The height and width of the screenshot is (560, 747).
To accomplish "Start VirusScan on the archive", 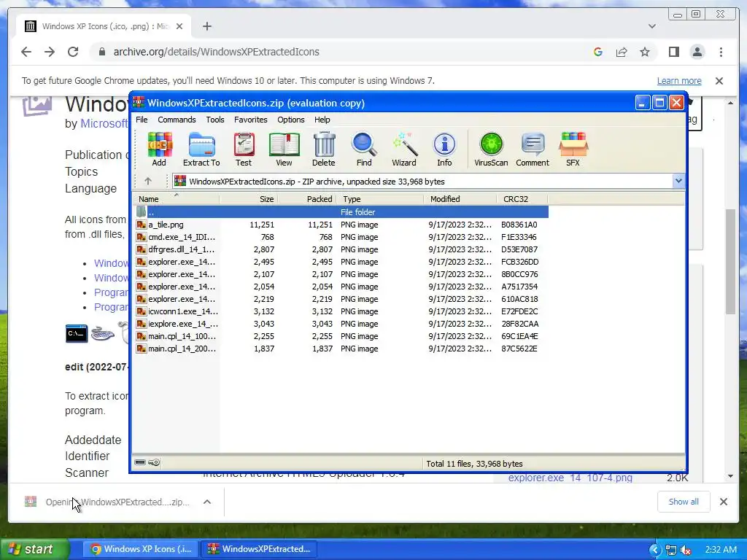I will (x=491, y=149).
